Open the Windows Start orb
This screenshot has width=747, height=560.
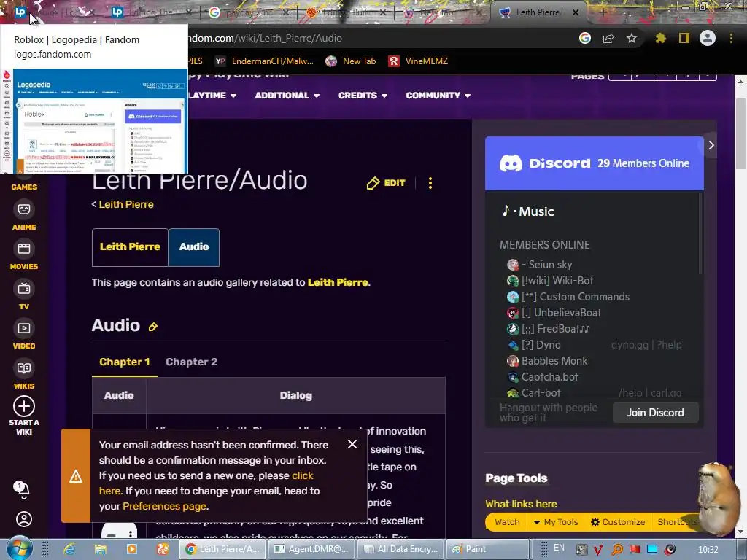[19, 548]
